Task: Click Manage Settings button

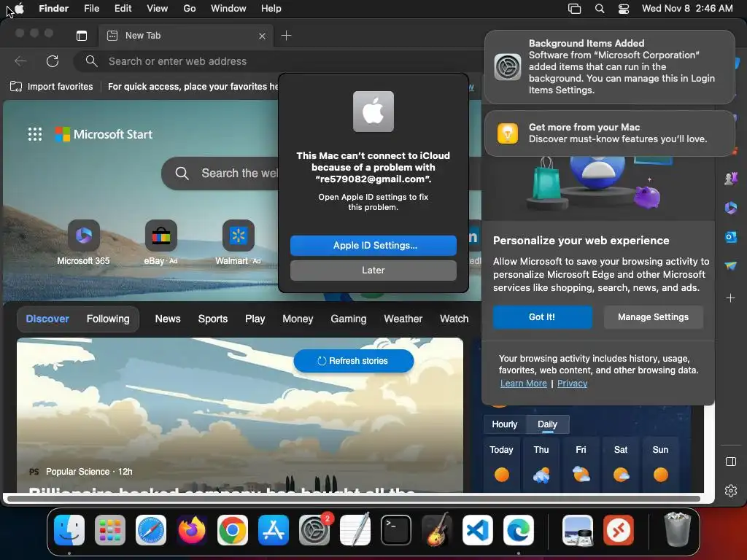Action: click(x=653, y=317)
